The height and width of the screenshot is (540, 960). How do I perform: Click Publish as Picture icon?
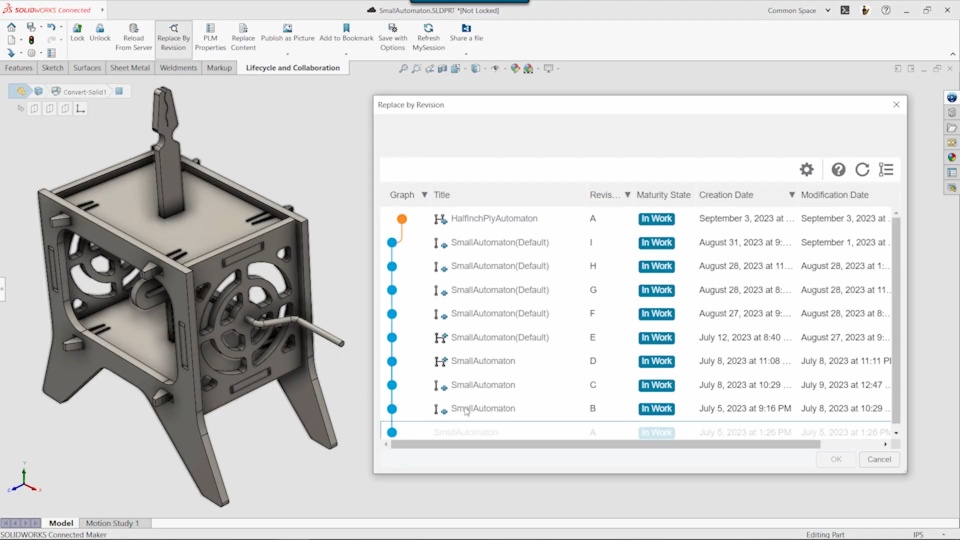tap(287, 28)
